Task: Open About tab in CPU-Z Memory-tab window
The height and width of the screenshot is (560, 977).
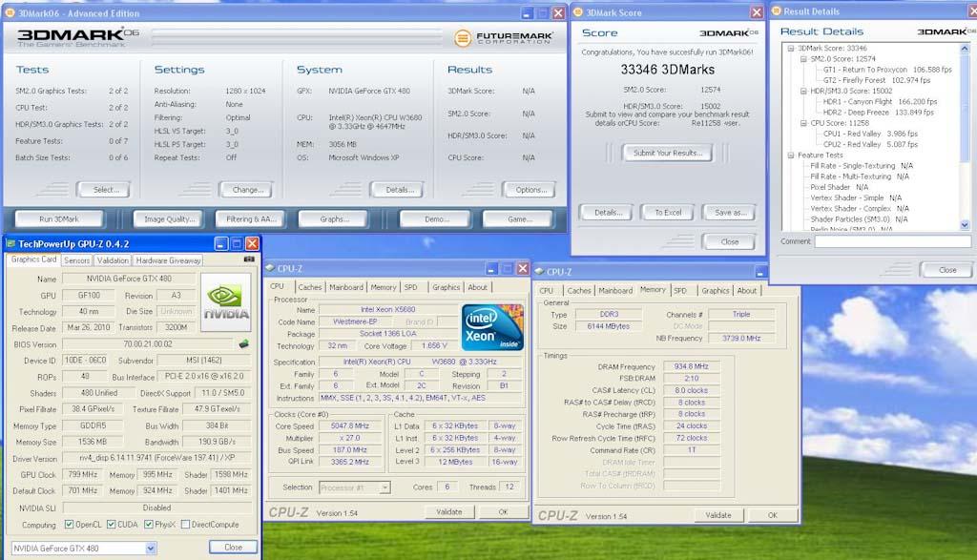Action: (746, 290)
